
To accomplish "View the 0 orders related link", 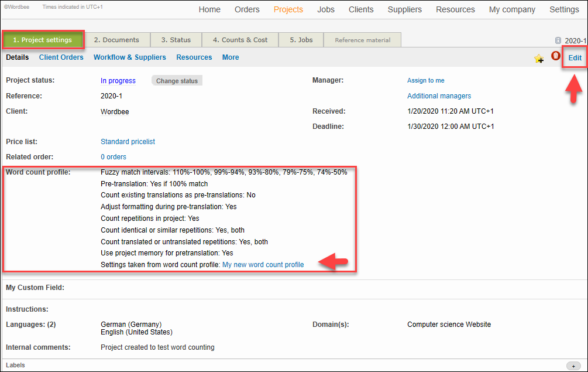I will coord(114,157).
